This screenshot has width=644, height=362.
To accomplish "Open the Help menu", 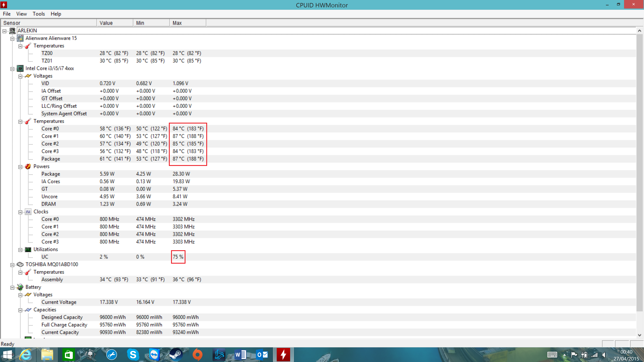I will (56, 14).
